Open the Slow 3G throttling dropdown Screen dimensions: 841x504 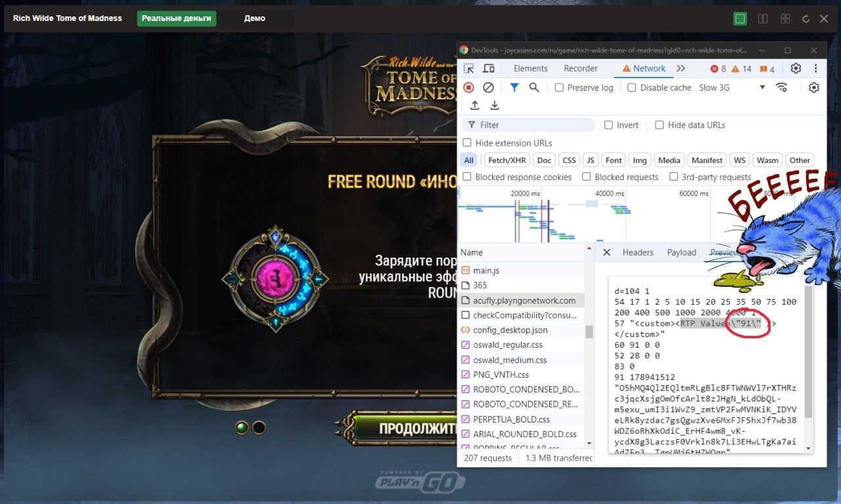pos(732,87)
